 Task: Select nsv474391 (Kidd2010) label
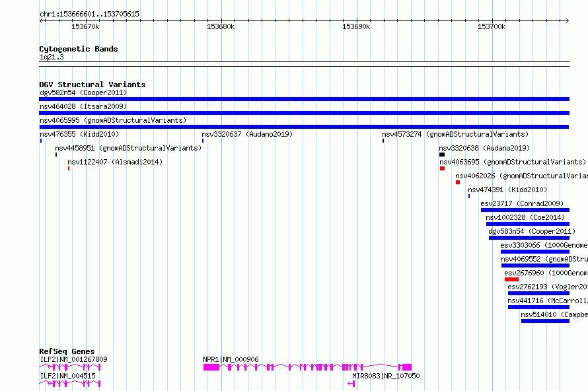point(507,190)
